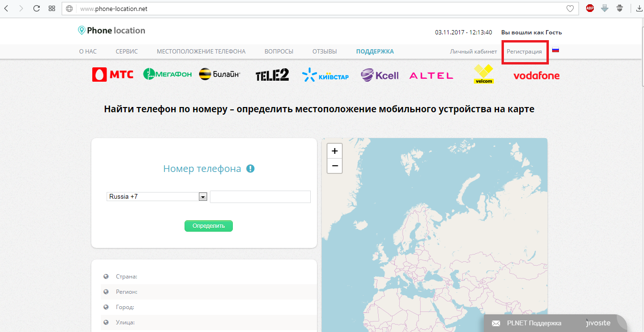Click the Регион: row label
This screenshot has height=332, width=644.
(127, 292)
